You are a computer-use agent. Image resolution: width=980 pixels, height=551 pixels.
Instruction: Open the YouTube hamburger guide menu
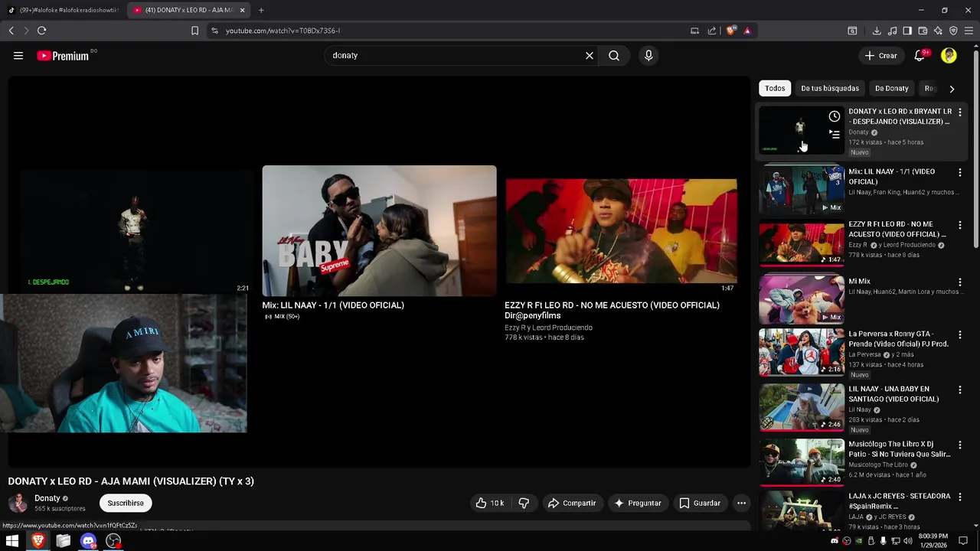coord(18,55)
